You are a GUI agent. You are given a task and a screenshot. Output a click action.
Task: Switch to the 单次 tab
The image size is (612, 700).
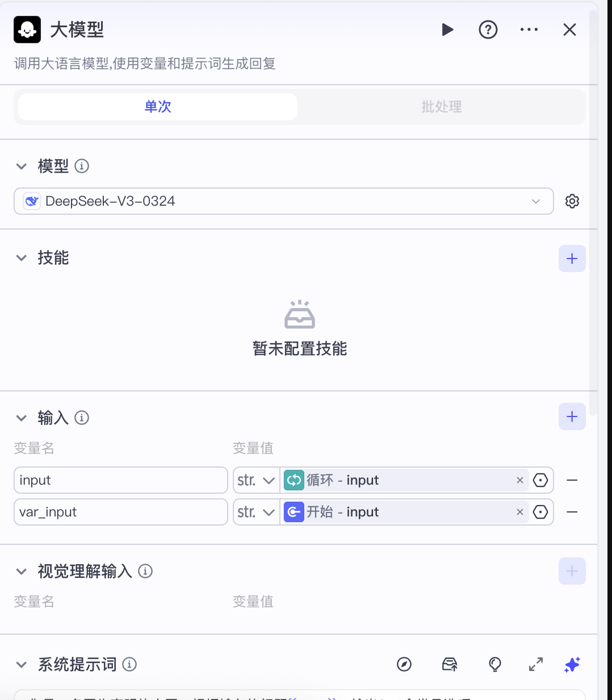pos(158,107)
